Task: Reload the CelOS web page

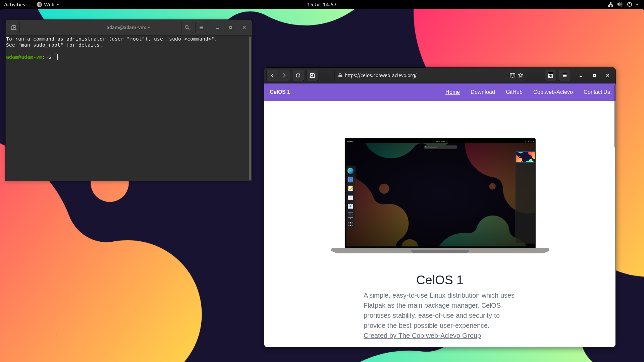Action: pyautogui.click(x=298, y=75)
